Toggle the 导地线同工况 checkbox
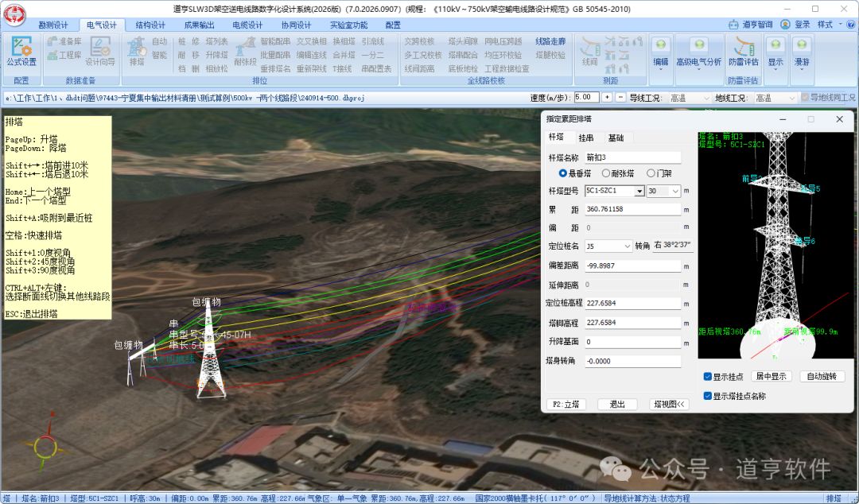This screenshot has width=859, height=504. point(805,98)
